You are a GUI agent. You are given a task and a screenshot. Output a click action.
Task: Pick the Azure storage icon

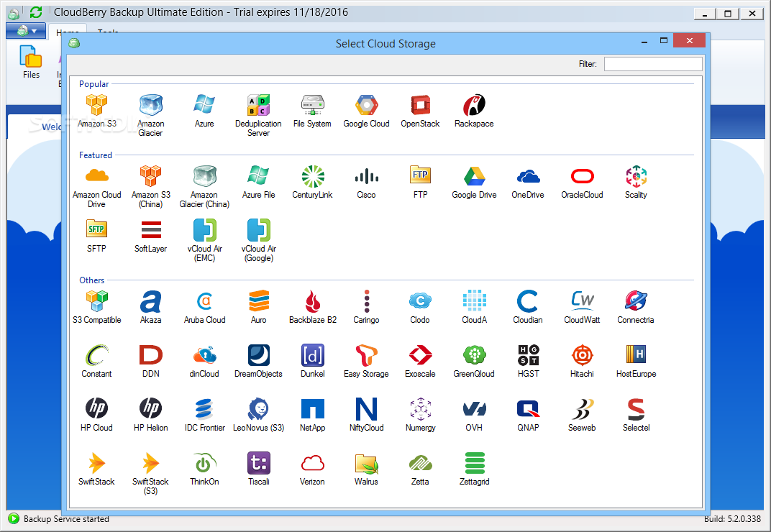(204, 111)
